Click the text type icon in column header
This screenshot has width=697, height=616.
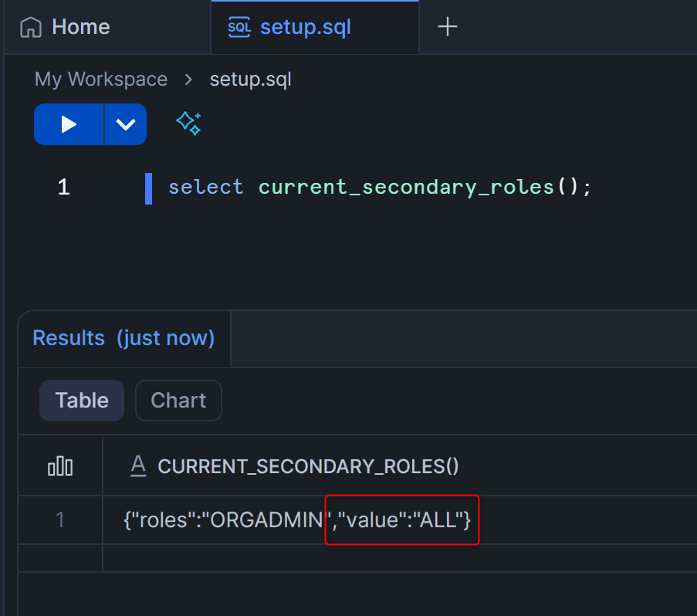(x=138, y=465)
